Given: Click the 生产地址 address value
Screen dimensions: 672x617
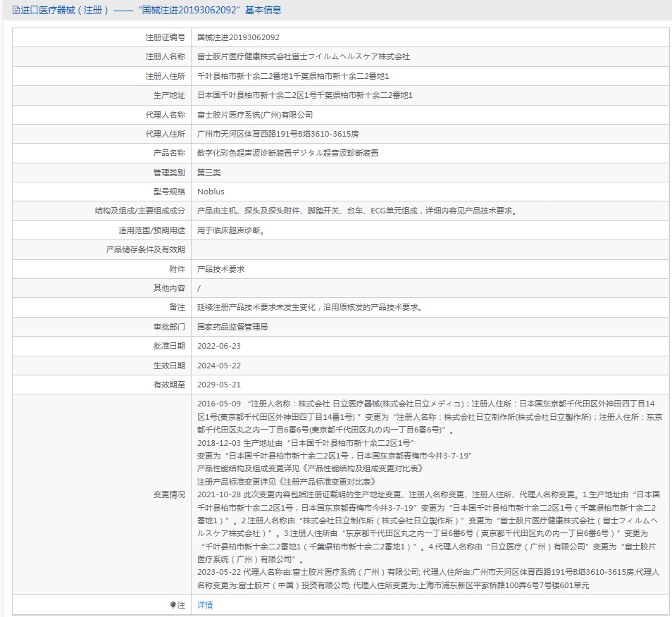Looking at the screenshot, I should (305, 95).
